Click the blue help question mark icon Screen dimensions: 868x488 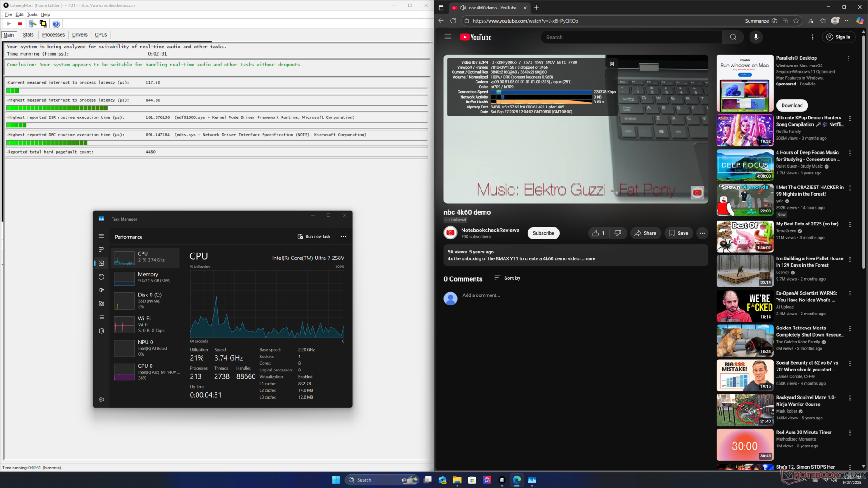(x=56, y=24)
